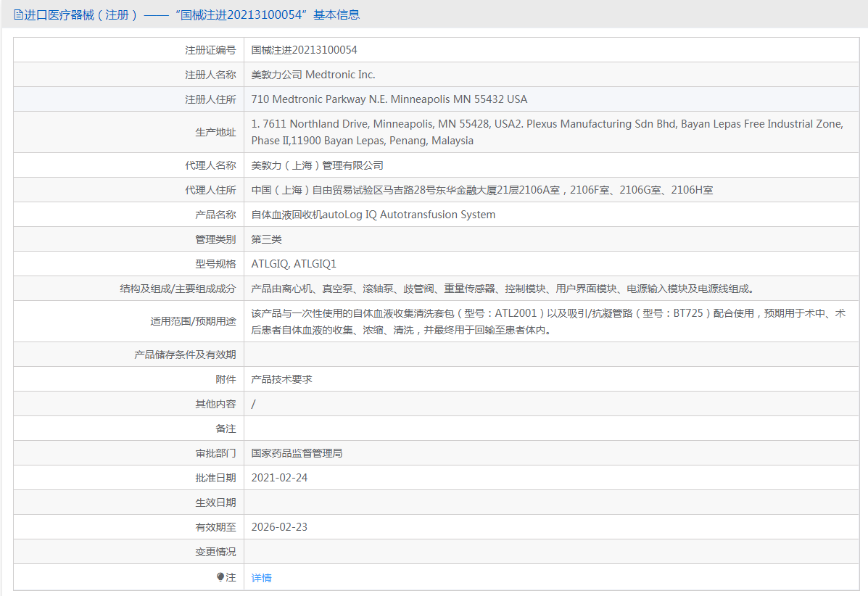Click the registrant name Medtronic Inc. cell

[313, 75]
